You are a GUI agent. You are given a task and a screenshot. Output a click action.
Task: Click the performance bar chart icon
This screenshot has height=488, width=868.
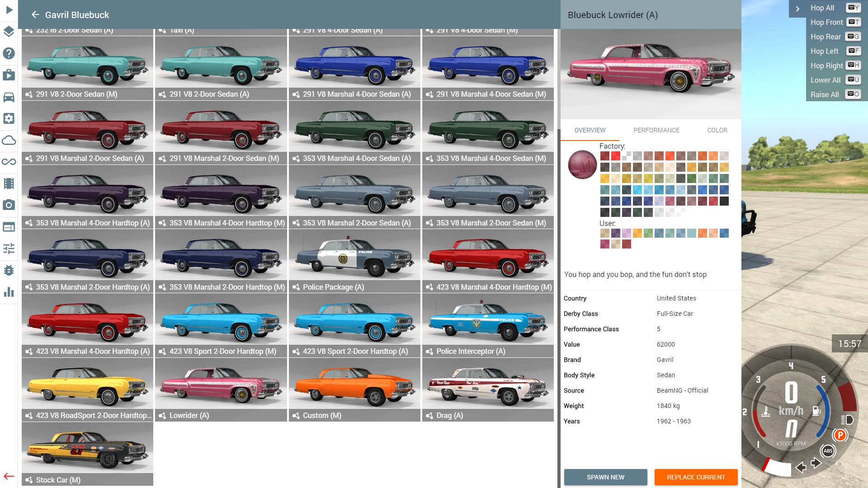click(9, 292)
